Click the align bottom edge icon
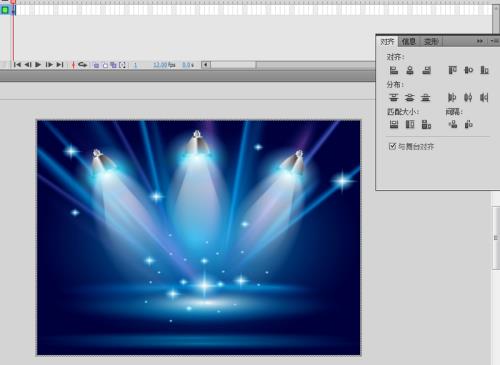This screenshot has height=365, width=500. pos(484,70)
